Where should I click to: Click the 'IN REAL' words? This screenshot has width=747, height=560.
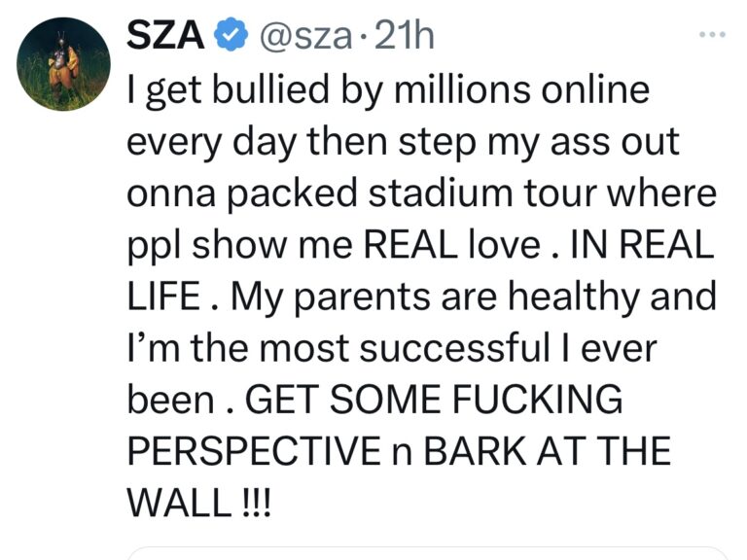click(655, 246)
